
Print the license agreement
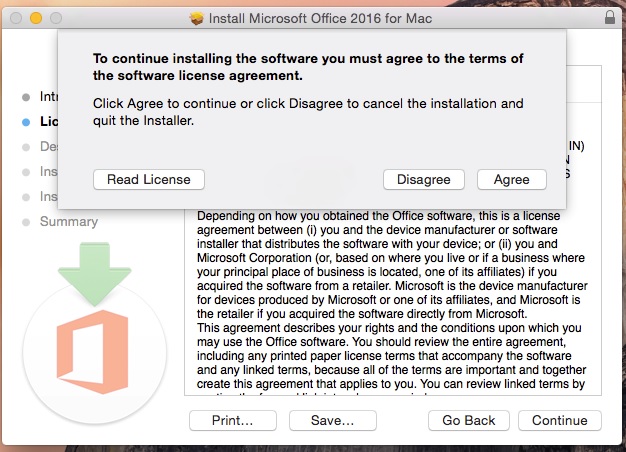click(x=233, y=420)
